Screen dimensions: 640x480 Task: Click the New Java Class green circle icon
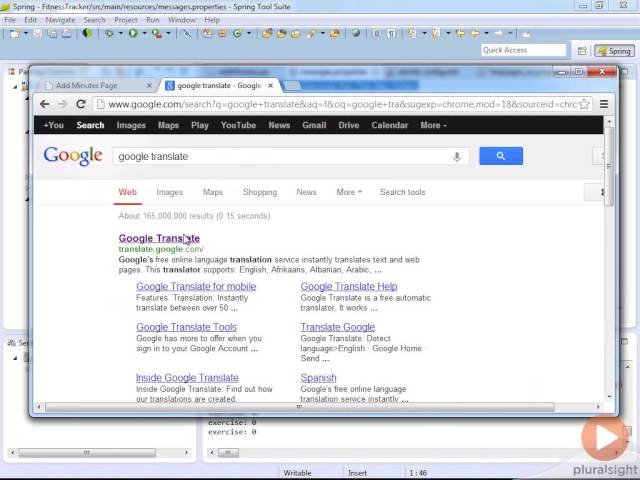tap(237, 34)
